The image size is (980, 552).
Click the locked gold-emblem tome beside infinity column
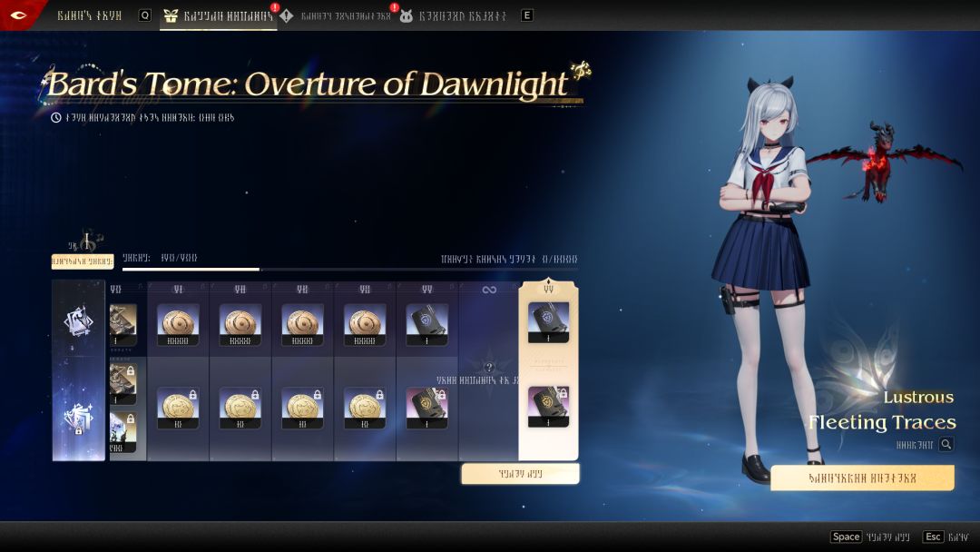(426, 408)
